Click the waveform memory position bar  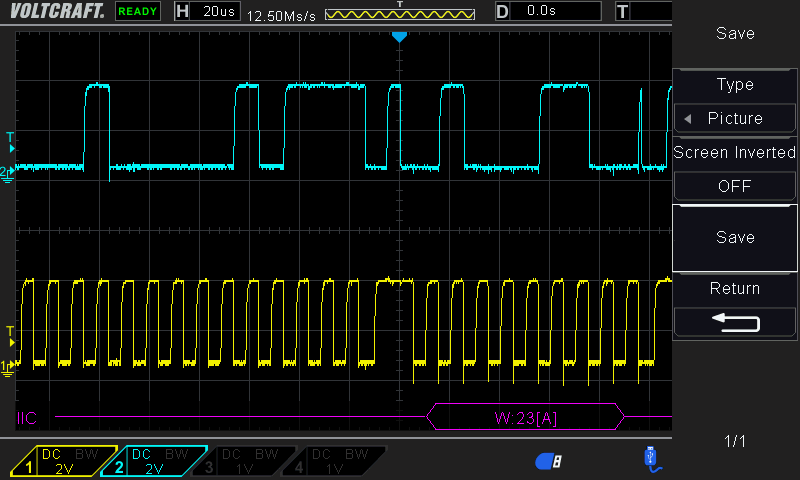[x=399, y=15]
